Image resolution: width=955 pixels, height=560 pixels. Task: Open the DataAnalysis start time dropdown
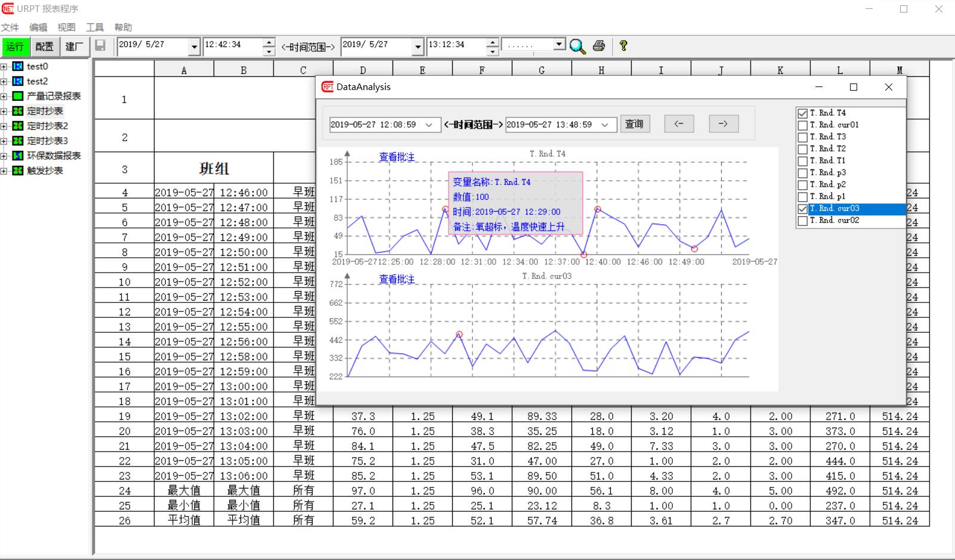tap(429, 125)
